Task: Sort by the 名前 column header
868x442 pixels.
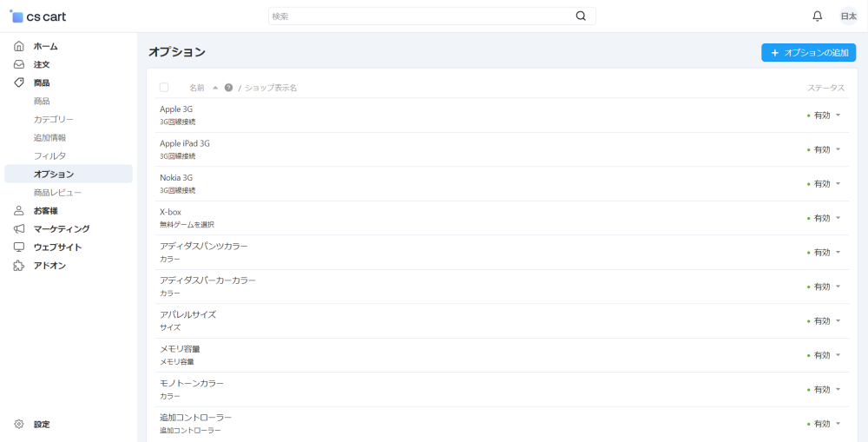Action: [196, 88]
